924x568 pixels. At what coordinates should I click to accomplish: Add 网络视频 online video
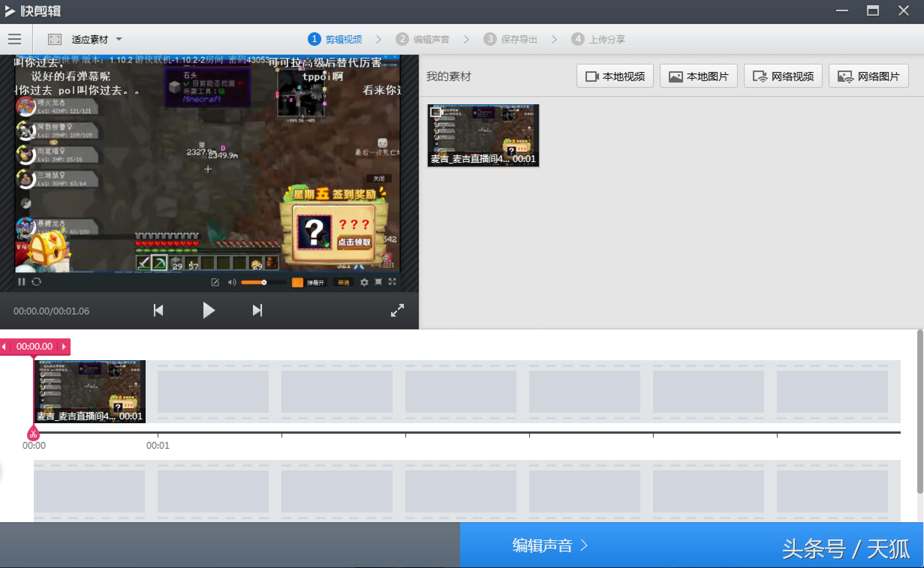(783, 76)
